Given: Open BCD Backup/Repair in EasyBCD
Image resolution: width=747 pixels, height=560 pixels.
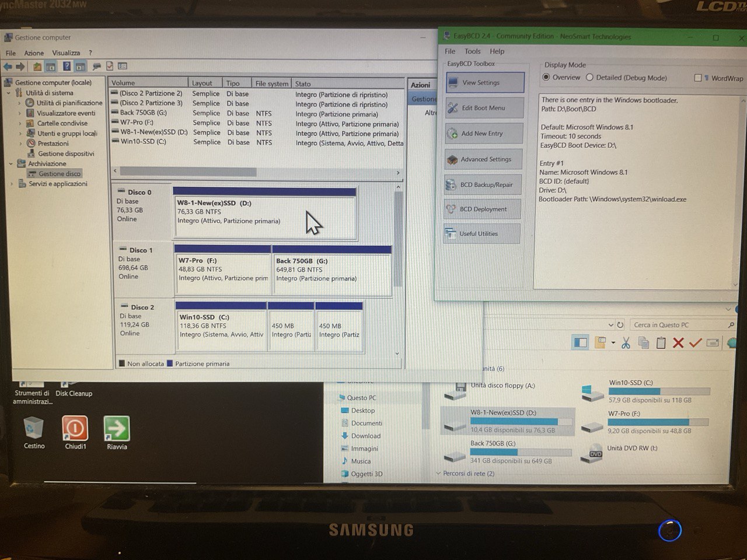Looking at the screenshot, I should pyautogui.click(x=482, y=185).
